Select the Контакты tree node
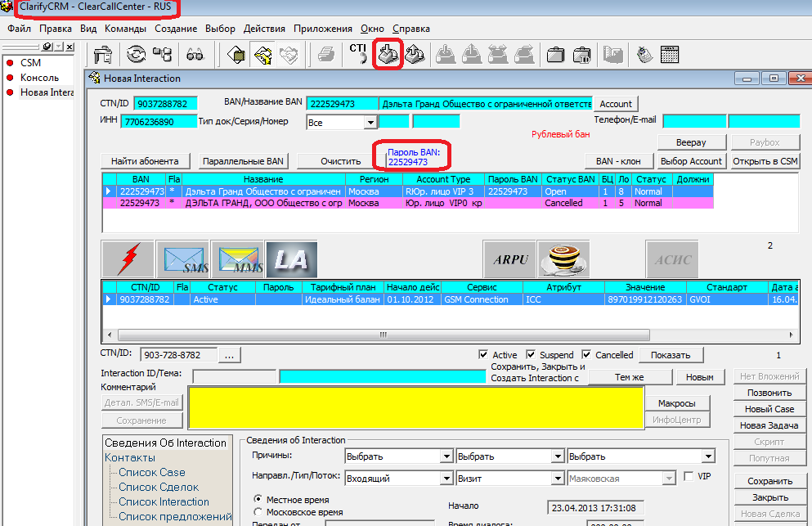The width and height of the screenshot is (812, 526). [x=130, y=457]
